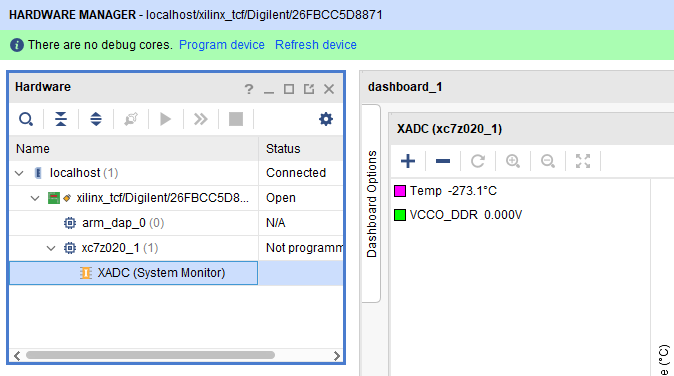The image size is (674, 376).
Task: Open the Dashboard Options side tab
Action: tap(371, 204)
